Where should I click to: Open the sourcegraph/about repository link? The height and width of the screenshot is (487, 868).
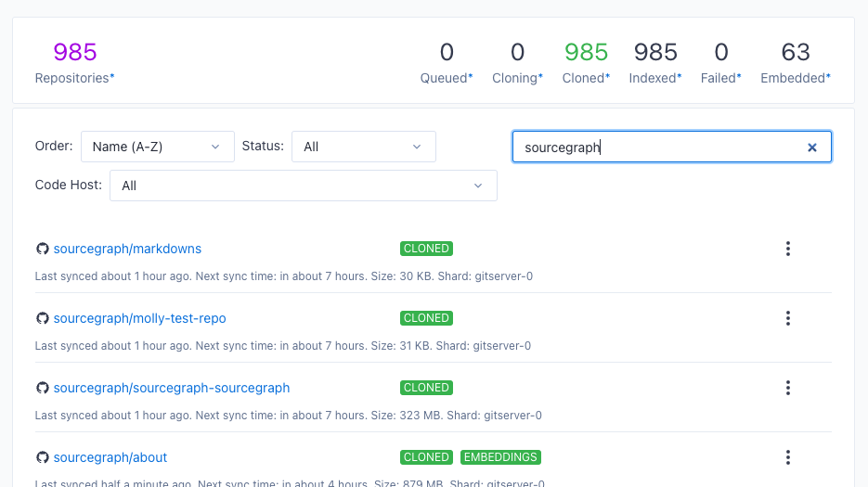click(x=110, y=457)
